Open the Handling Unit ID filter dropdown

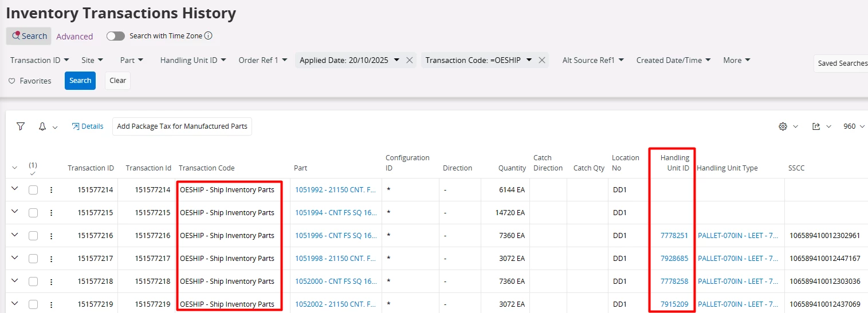193,60
